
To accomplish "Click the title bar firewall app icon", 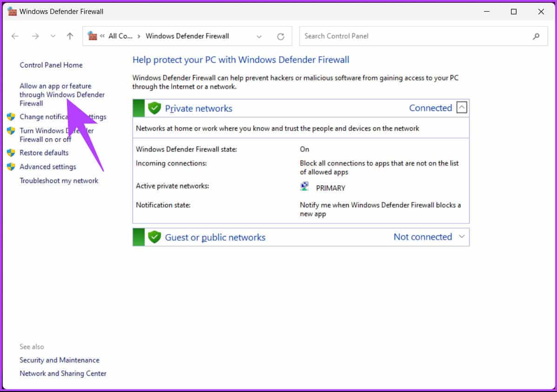I will [12, 11].
